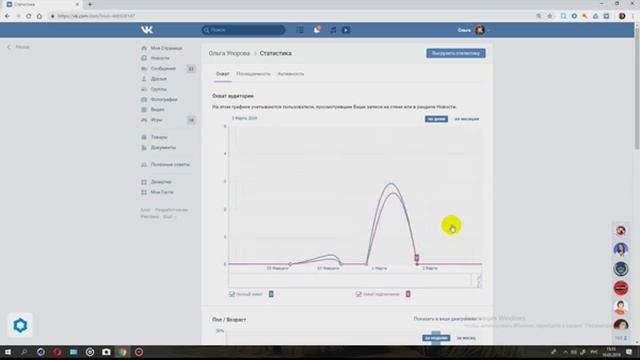This screenshot has height=360, width=640.
Task: Go to Моя Страница in the sidebar
Action: [x=166, y=48]
